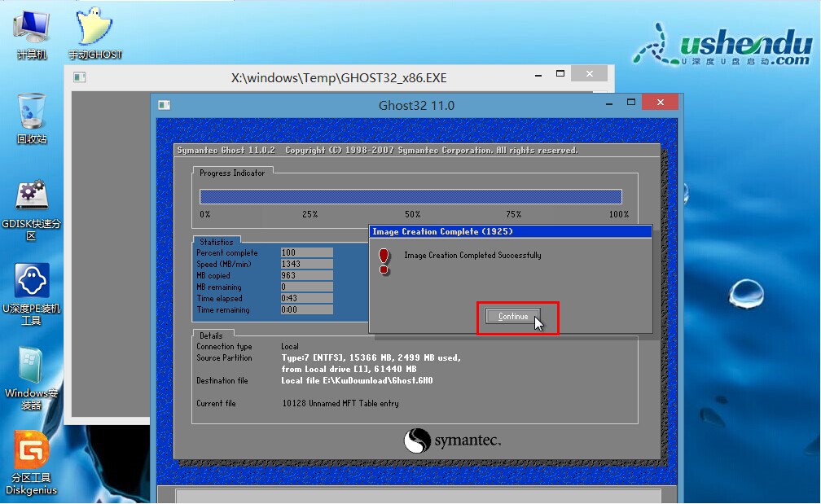The width and height of the screenshot is (821, 504).
Task: Click the Destination file path Ghost.GHO
Action: [x=357, y=380]
